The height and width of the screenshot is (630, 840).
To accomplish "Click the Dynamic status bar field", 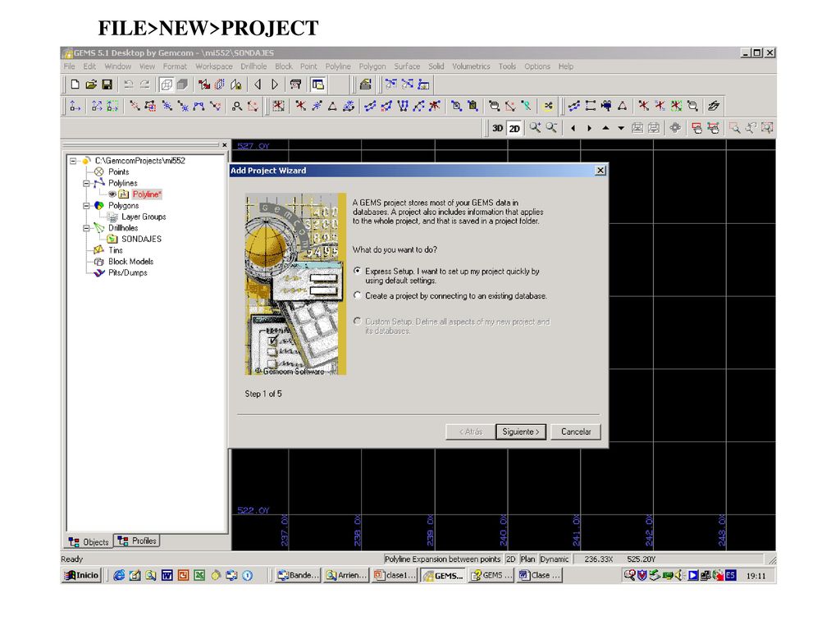I will point(555,559).
